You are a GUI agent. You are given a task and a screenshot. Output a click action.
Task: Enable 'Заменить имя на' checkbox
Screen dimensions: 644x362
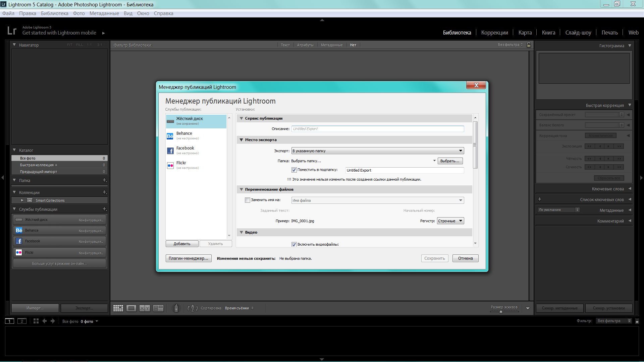[248, 200]
